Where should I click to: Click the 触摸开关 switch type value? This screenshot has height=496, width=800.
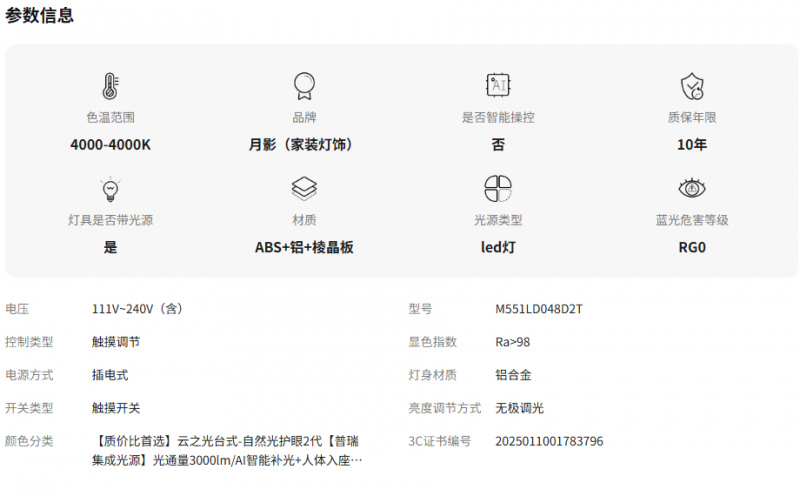116,408
